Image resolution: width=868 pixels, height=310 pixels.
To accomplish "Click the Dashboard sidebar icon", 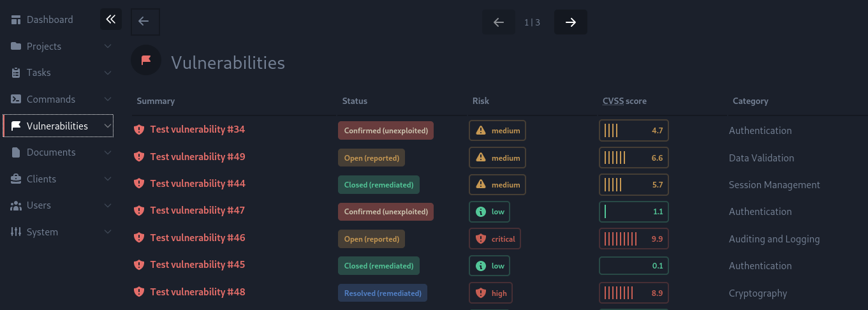I will tap(16, 20).
